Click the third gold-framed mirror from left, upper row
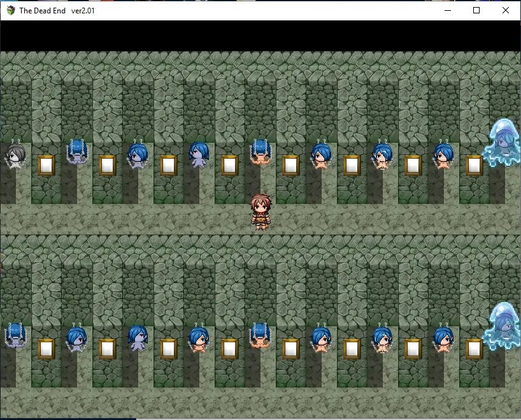The image size is (521, 420). coord(168,165)
